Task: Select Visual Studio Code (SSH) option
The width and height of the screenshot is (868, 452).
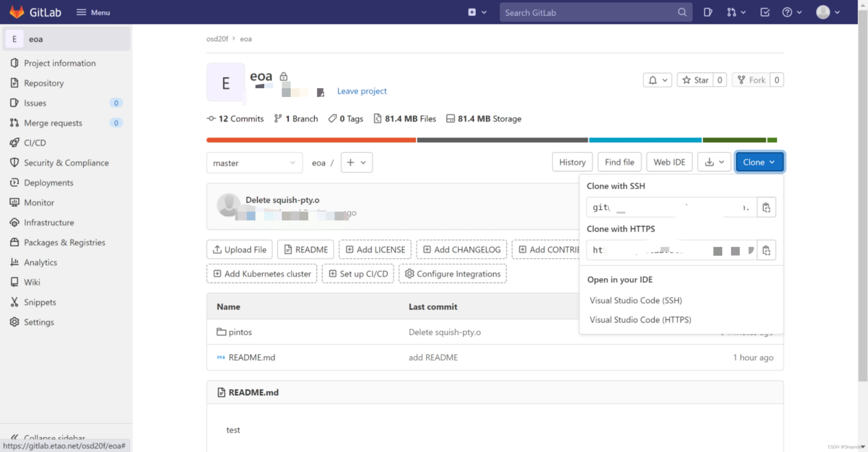Action: 636,300
